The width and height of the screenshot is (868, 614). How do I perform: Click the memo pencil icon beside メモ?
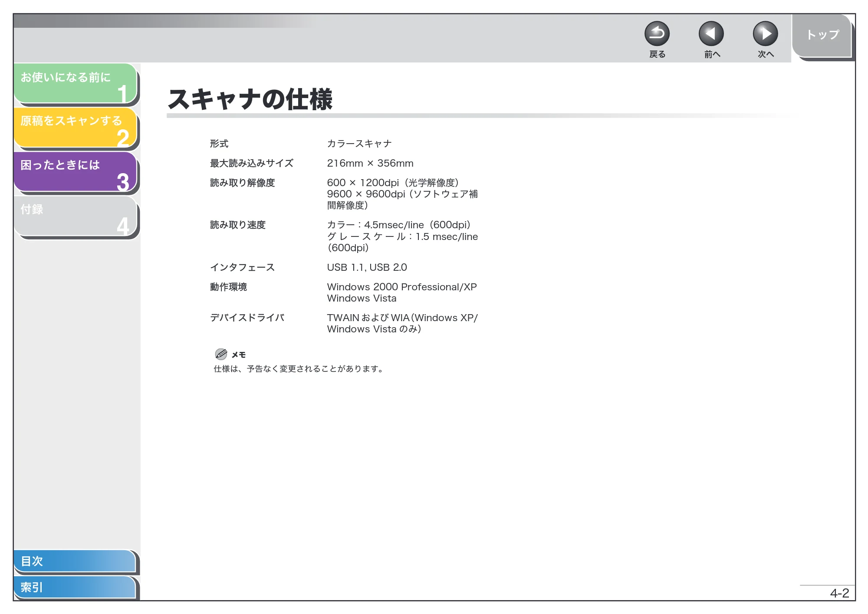click(221, 354)
